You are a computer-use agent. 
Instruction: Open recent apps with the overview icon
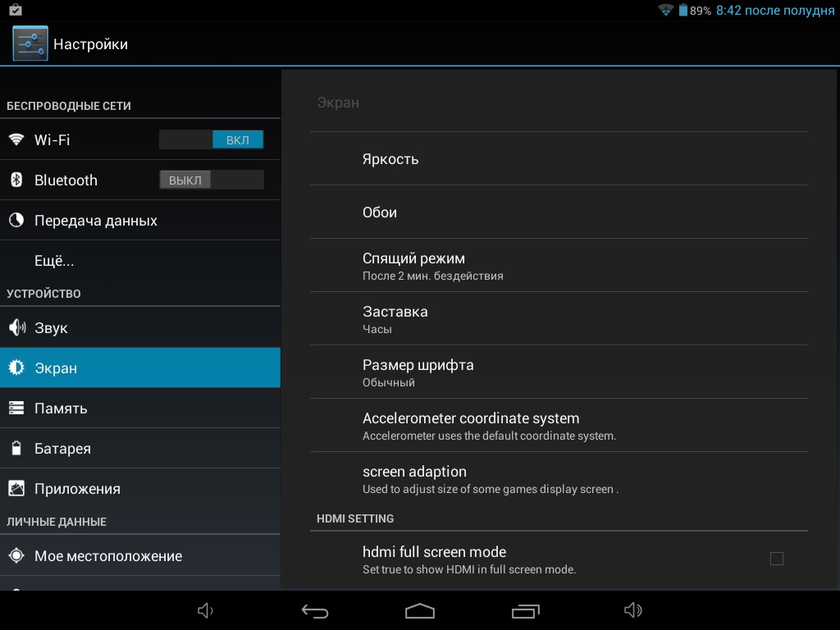tap(524, 610)
